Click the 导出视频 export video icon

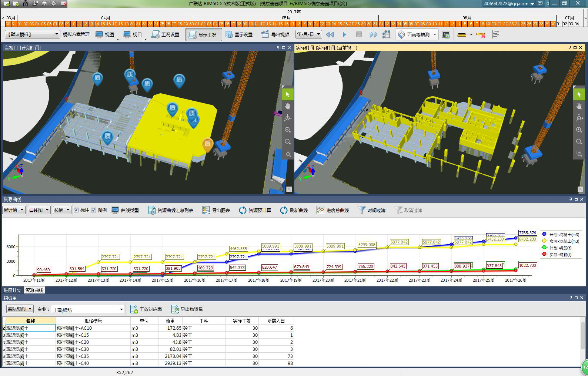coord(265,34)
